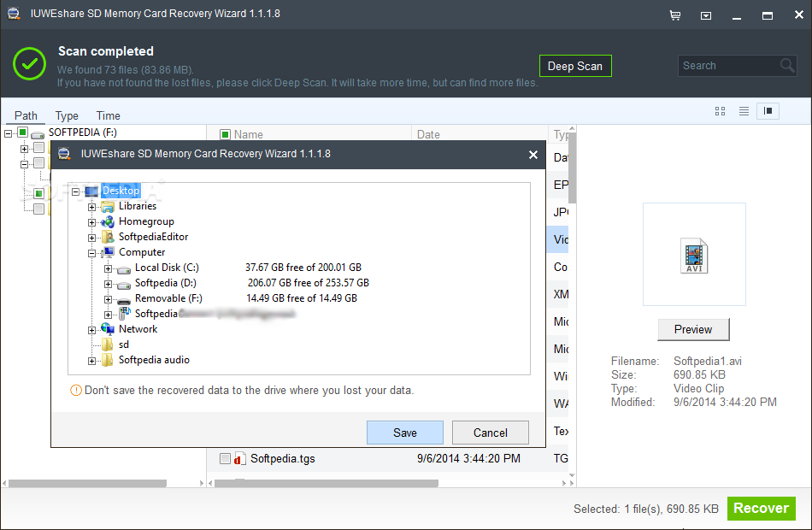Expand the Libraries node
This screenshot has height=530, width=812.
(91, 207)
